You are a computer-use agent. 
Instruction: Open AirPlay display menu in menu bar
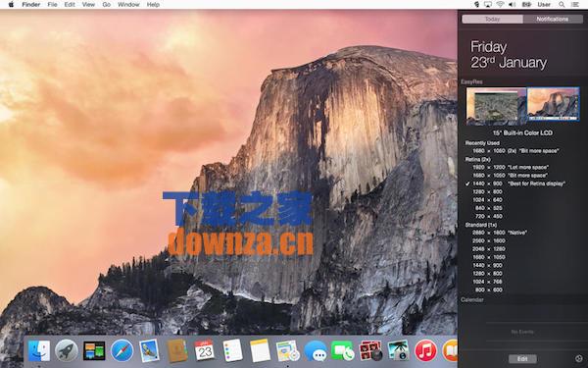tap(488, 5)
